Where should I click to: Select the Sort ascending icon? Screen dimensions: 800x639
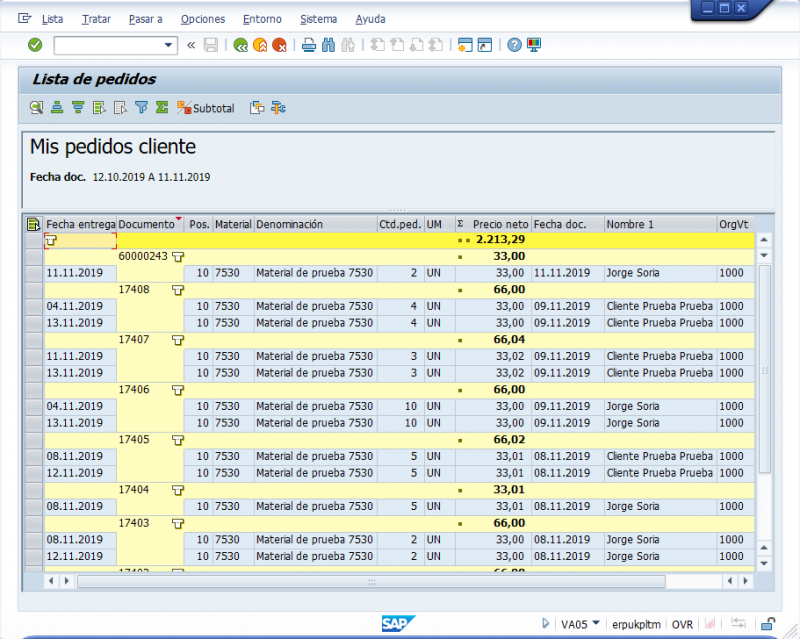tap(57, 107)
